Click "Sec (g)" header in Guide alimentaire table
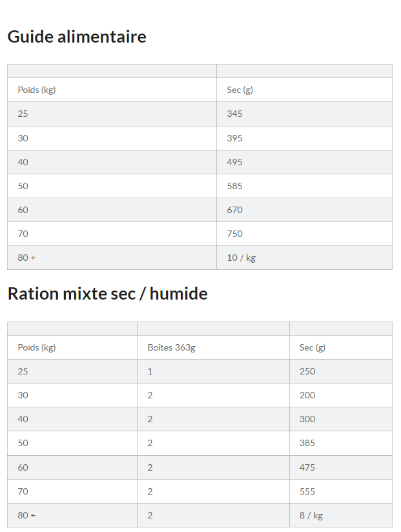Image resolution: width=401 pixels, height=532 pixels. [x=240, y=90]
